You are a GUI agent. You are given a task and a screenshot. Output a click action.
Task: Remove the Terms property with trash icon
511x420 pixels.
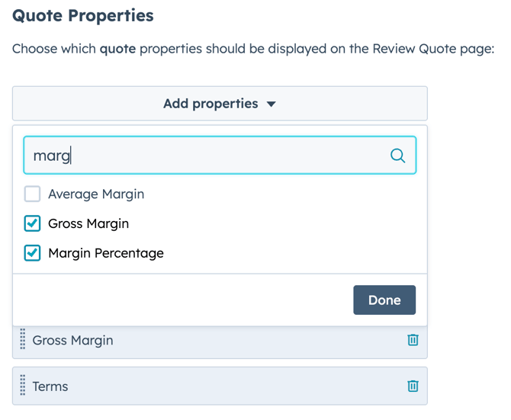[413, 386]
